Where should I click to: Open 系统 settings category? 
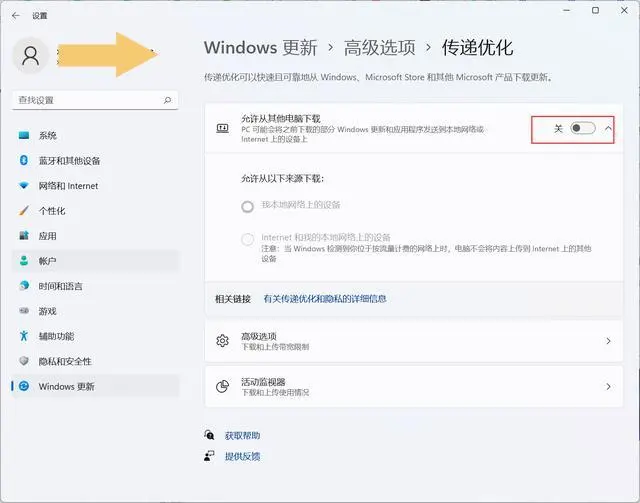[x=96, y=135]
